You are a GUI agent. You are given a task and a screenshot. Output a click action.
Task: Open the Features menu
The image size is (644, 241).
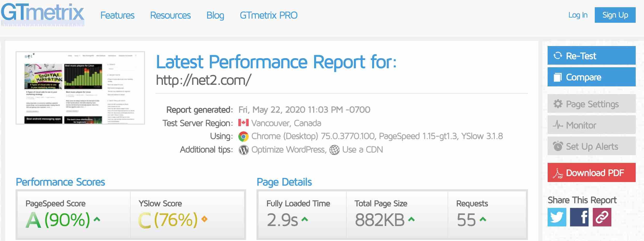pos(117,15)
